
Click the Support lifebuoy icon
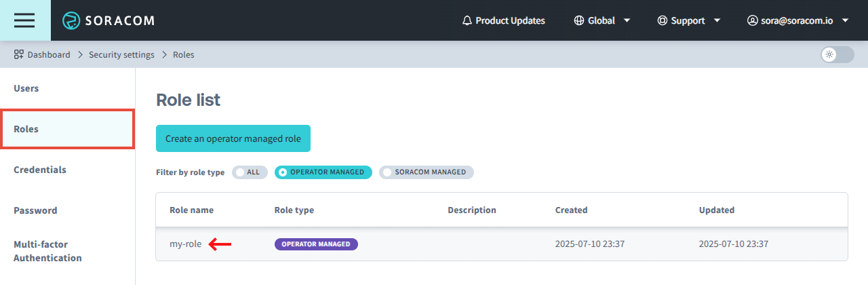coord(662,20)
